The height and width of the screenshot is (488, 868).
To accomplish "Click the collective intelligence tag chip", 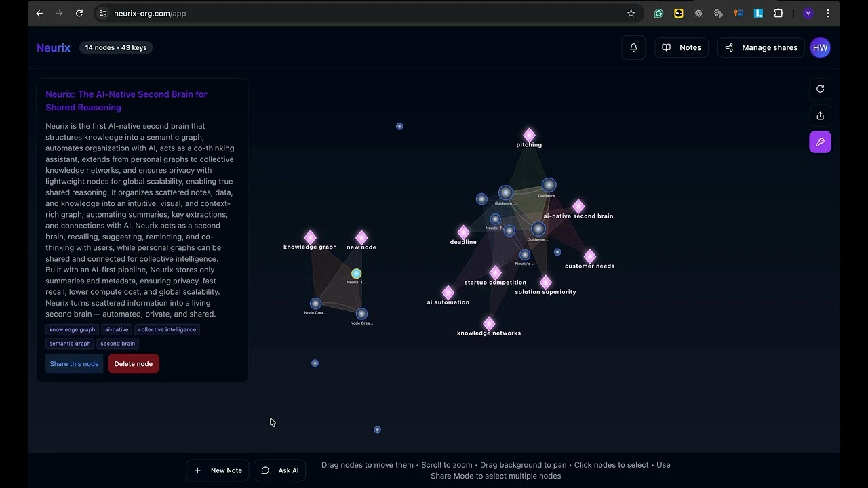I will (x=167, y=329).
